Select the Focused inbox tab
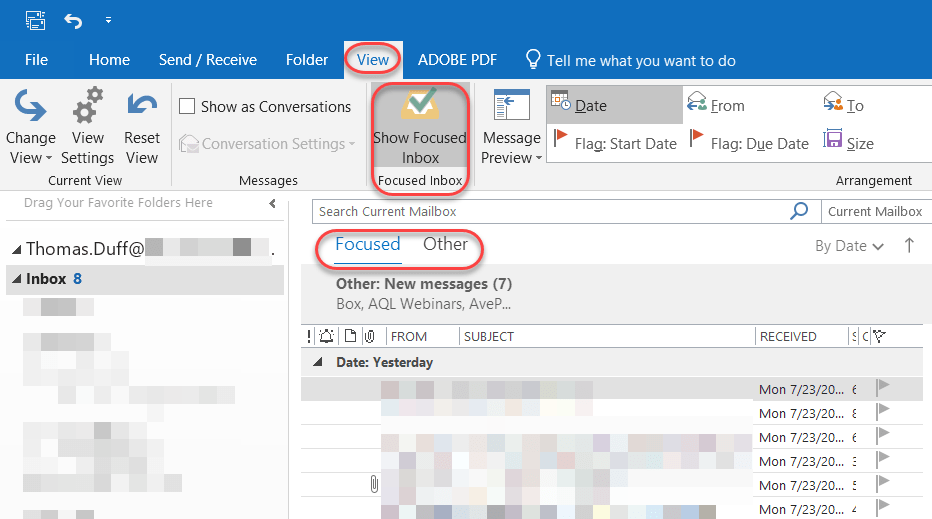The image size is (932, 519). 367,244
